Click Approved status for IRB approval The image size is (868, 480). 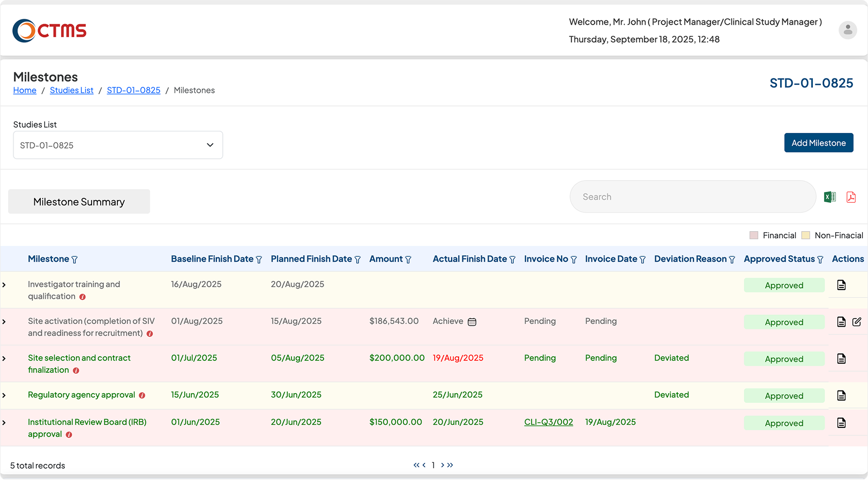[x=784, y=423]
